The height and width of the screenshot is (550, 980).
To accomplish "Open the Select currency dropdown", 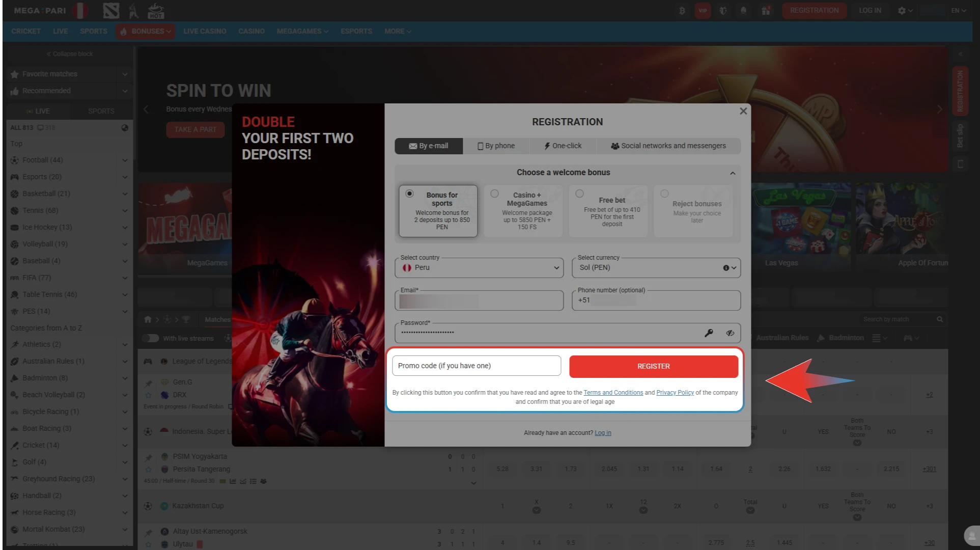I will tap(656, 268).
